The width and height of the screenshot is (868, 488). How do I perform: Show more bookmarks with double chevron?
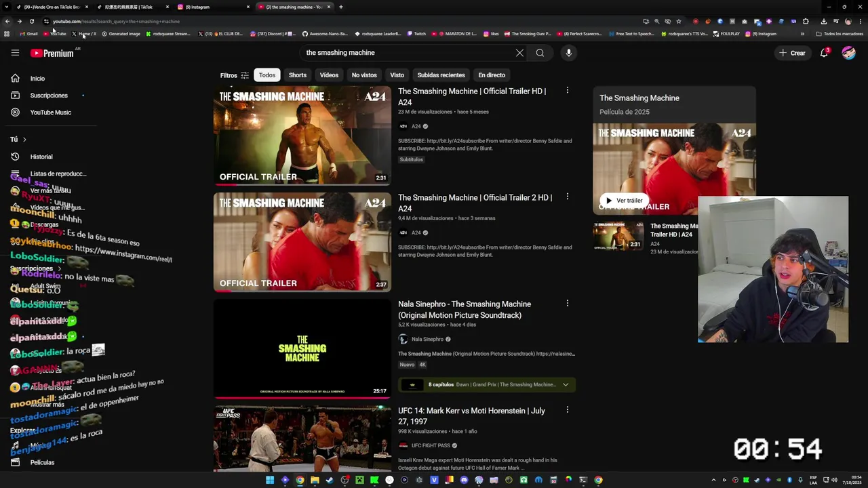coord(802,34)
